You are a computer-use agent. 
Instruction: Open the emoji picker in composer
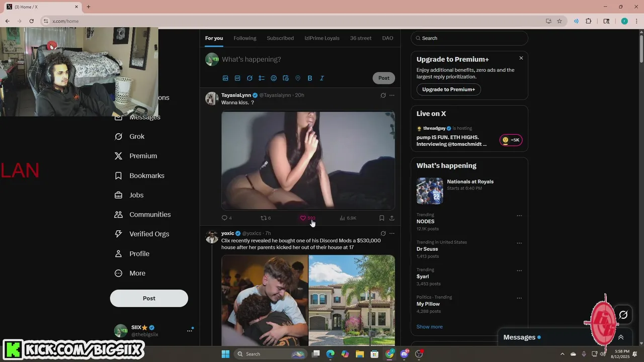coord(274,78)
